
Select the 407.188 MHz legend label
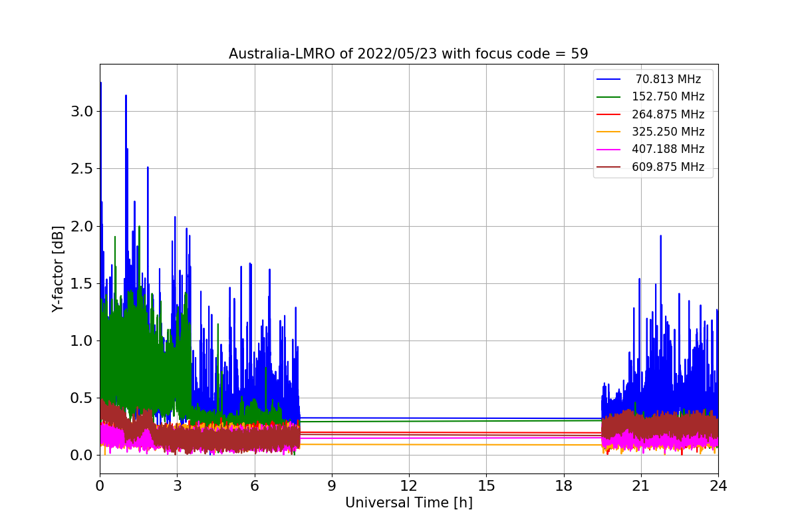click(668, 150)
